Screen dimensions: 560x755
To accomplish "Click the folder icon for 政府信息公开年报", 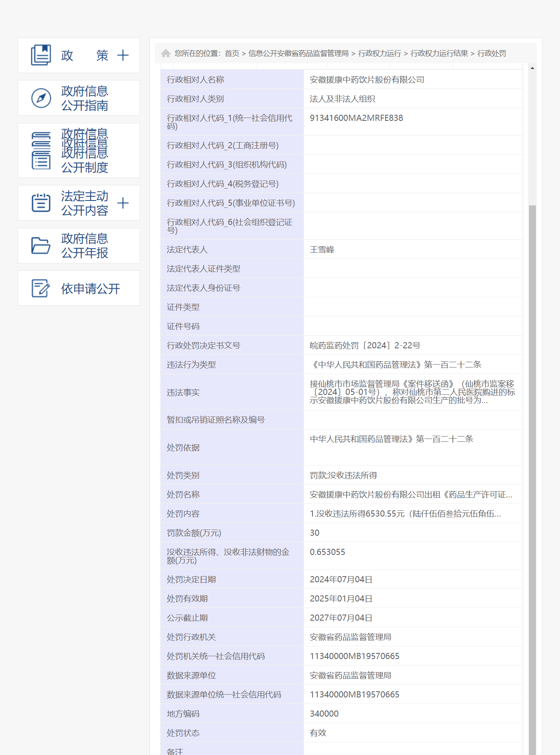I will coord(41,245).
